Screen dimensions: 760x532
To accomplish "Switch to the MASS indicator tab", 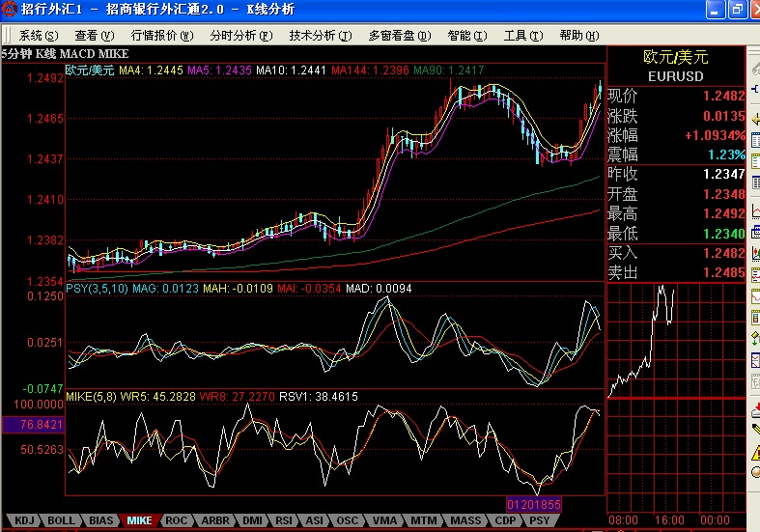I will pyautogui.click(x=465, y=520).
